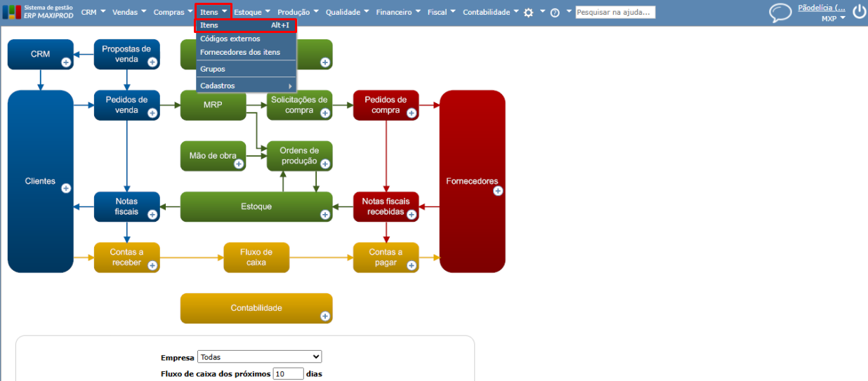Open the Clientes column box
The image size is (868, 381).
point(41,181)
